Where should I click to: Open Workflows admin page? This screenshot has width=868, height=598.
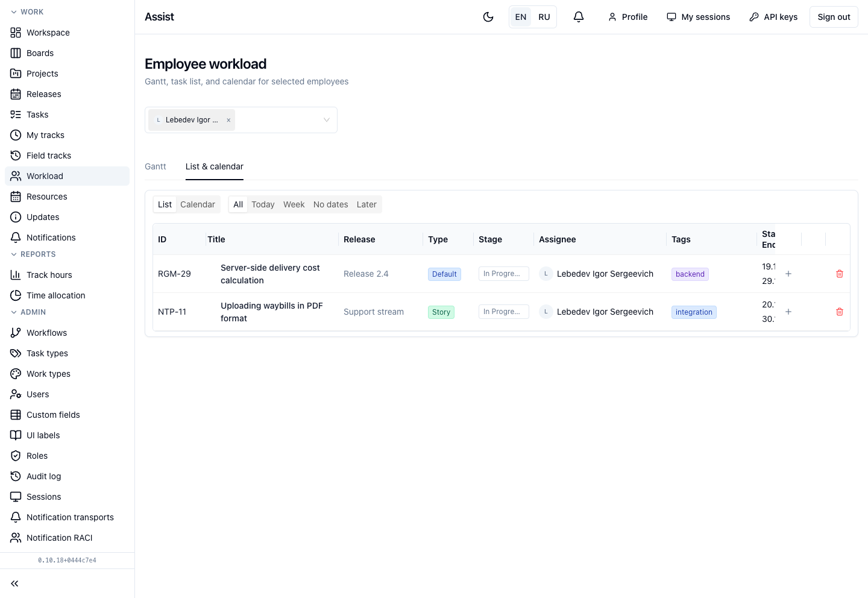pos(67,333)
